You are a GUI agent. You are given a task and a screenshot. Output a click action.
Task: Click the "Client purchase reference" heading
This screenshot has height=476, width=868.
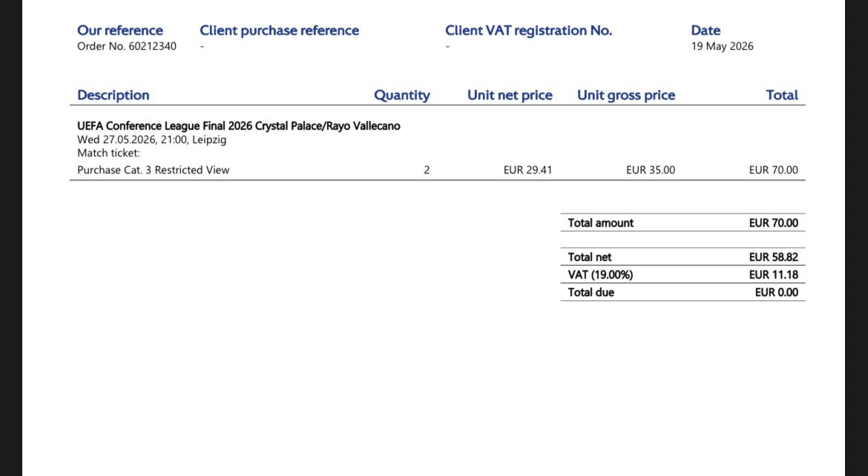279,30
